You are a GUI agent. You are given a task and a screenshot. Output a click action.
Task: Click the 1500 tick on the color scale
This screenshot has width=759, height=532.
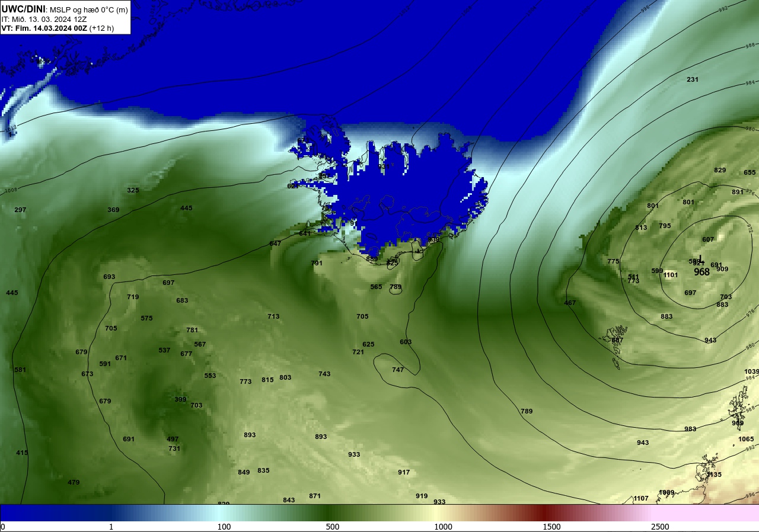[551, 527]
